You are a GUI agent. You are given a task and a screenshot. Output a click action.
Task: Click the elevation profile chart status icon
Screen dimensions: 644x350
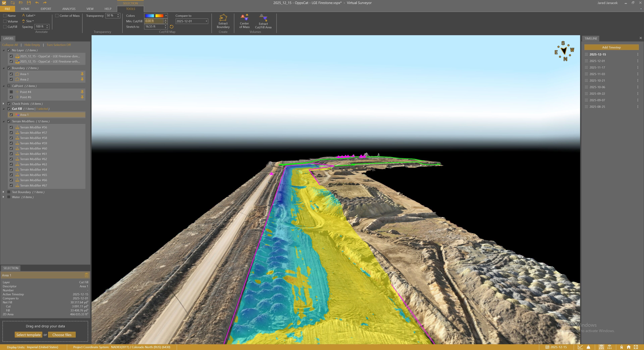point(580,347)
